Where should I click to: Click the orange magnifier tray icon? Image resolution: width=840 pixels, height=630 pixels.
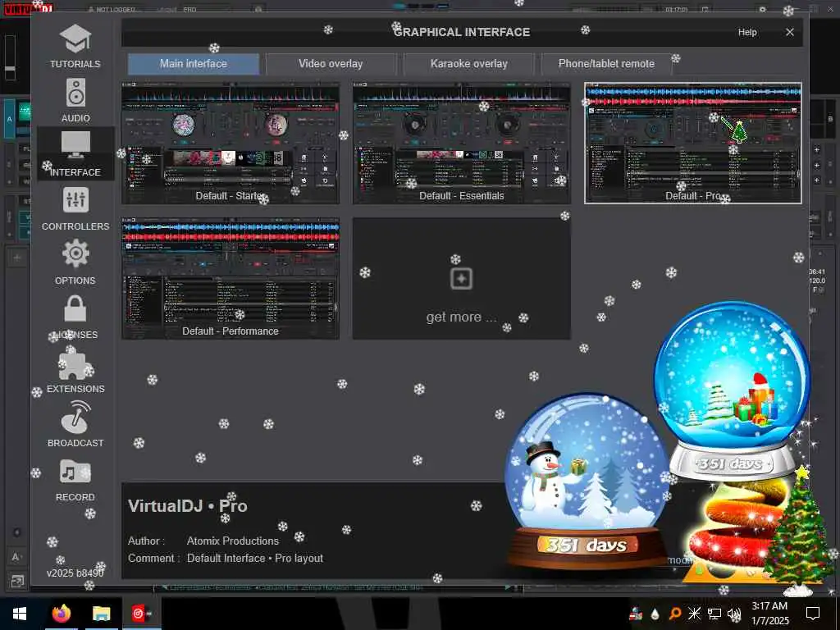[674, 614]
